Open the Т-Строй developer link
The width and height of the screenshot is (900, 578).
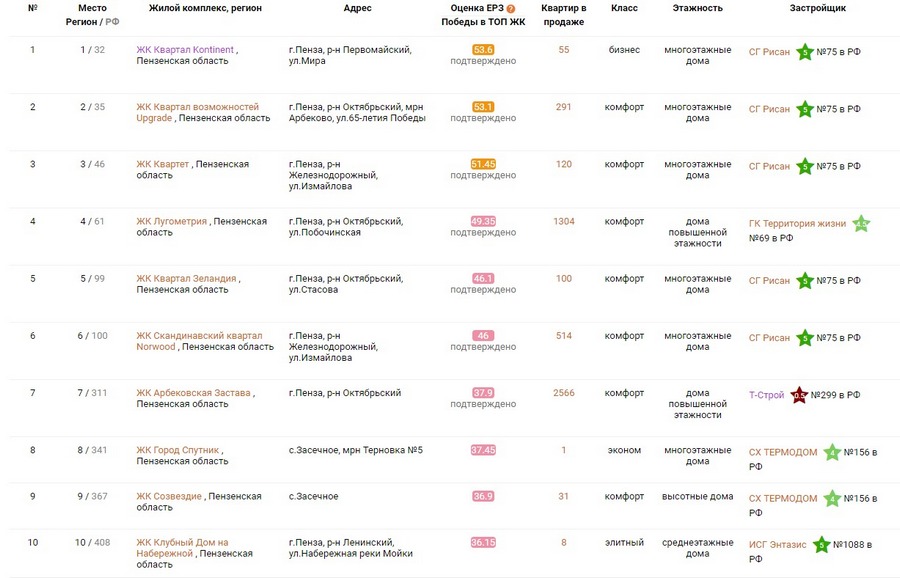pos(766,395)
